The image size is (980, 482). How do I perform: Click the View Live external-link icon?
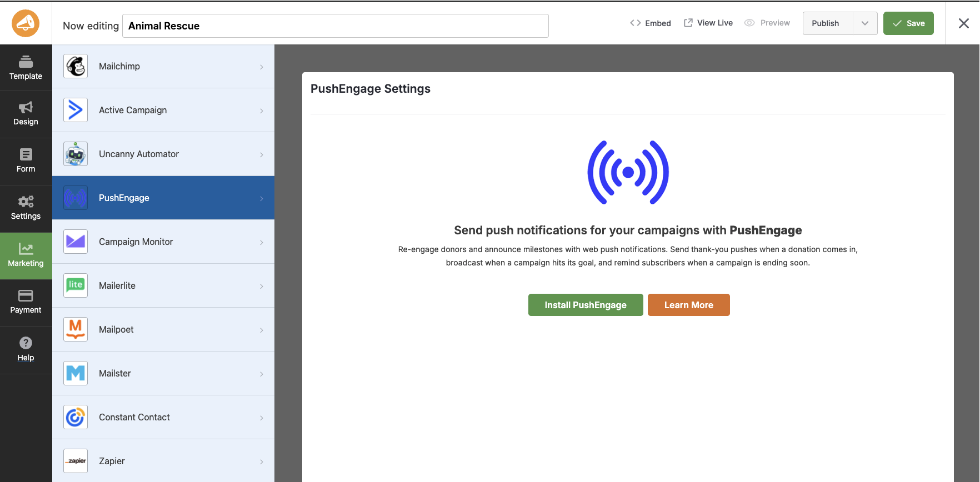coord(688,23)
